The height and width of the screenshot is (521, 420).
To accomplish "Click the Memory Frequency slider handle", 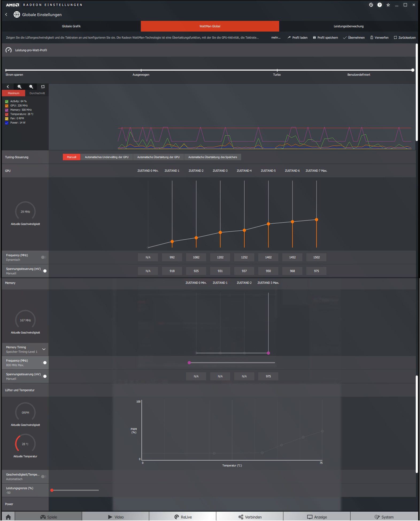I will [x=189, y=363].
